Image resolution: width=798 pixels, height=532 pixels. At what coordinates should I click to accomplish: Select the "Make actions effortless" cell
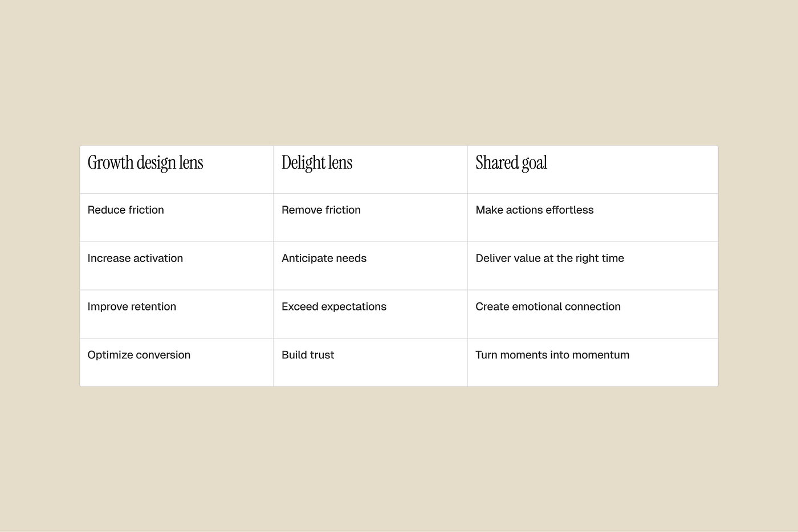534,210
